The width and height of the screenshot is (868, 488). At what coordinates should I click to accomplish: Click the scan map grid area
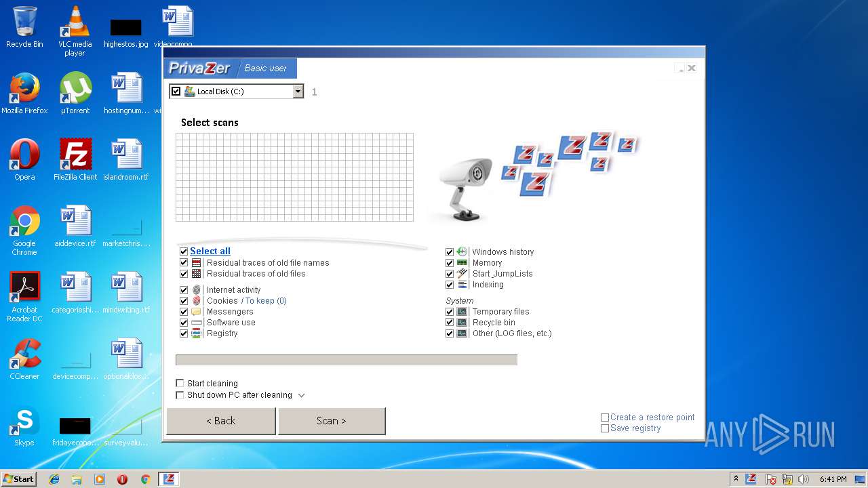point(294,177)
